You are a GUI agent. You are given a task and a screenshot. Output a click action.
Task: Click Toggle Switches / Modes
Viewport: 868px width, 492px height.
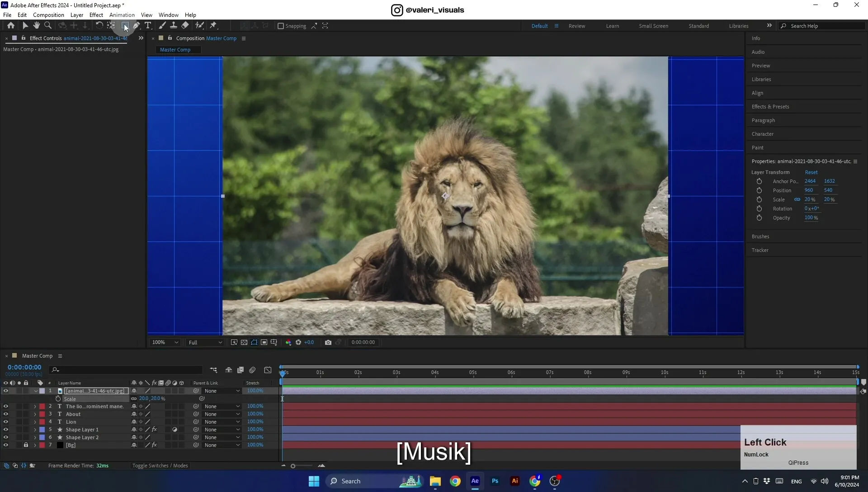pyautogui.click(x=160, y=466)
